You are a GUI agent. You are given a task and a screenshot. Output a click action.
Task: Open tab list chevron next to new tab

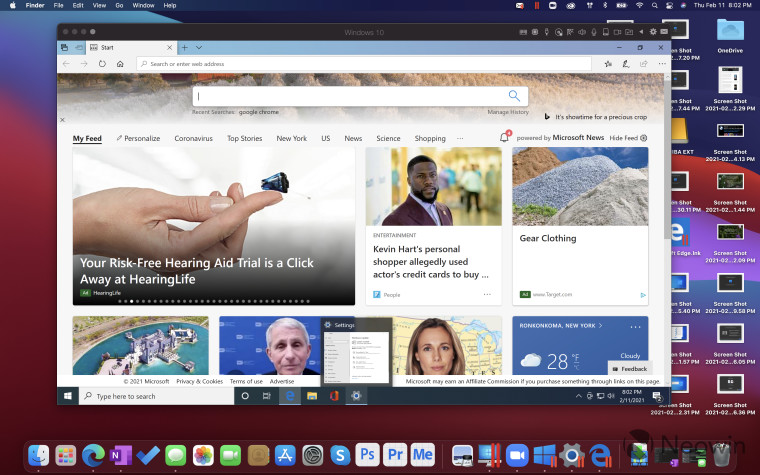pyautogui.click(x=199, y=48)
